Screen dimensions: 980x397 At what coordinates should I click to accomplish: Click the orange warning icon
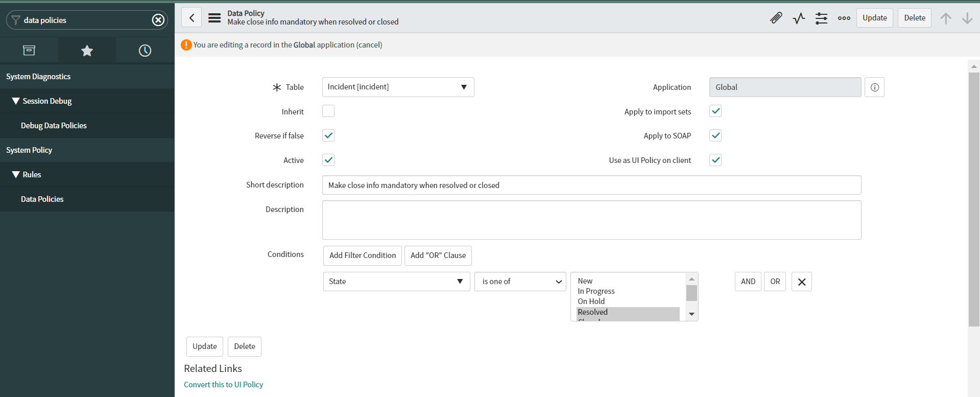click(x=186, y=45)
